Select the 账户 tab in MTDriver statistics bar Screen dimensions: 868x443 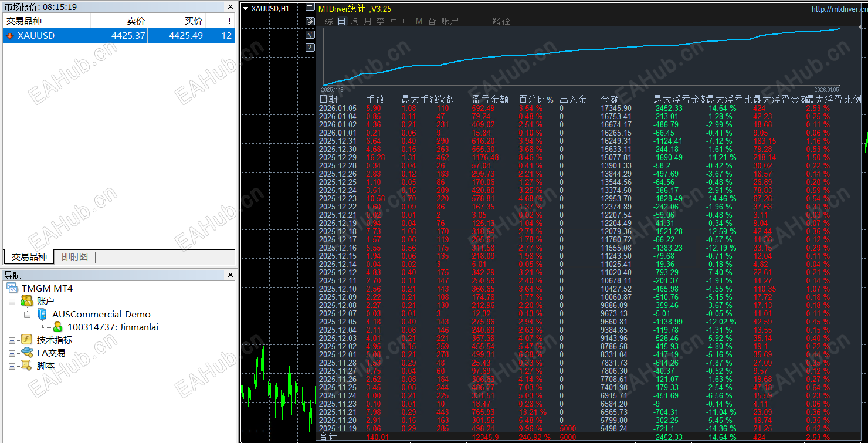click(x=450, y=21)
